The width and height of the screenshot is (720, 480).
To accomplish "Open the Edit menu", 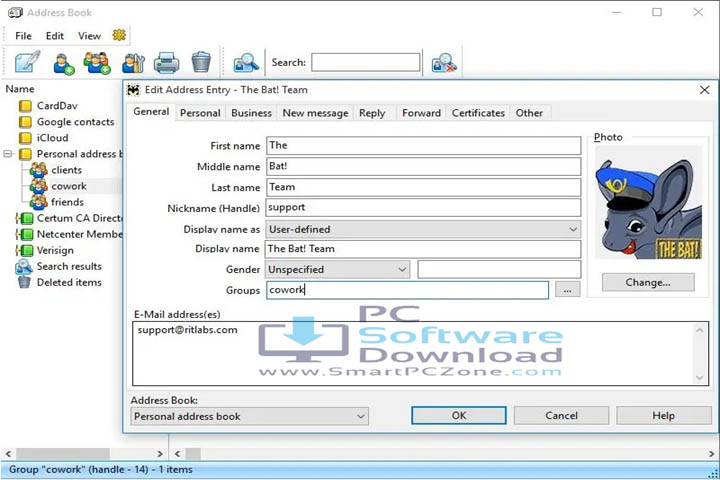I will [x=55, y=36].
